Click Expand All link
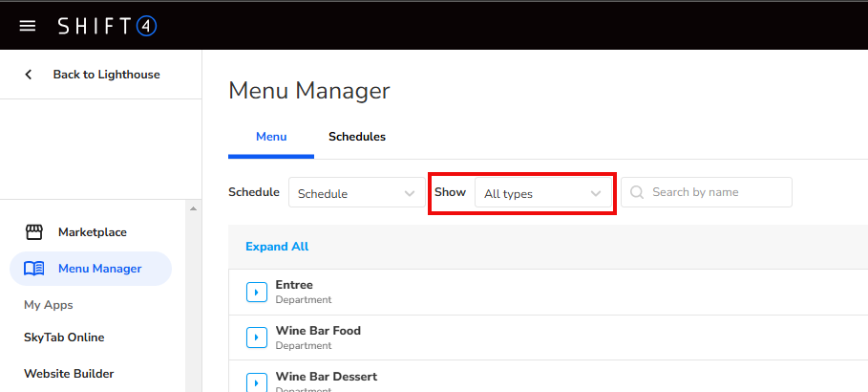The image size is (868, 392). [277, 247]
